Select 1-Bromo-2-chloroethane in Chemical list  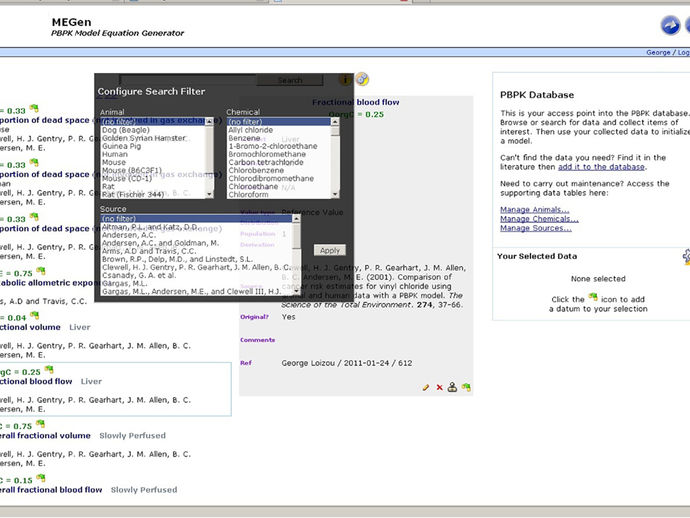pyautogui.click(x=279, y=146)
